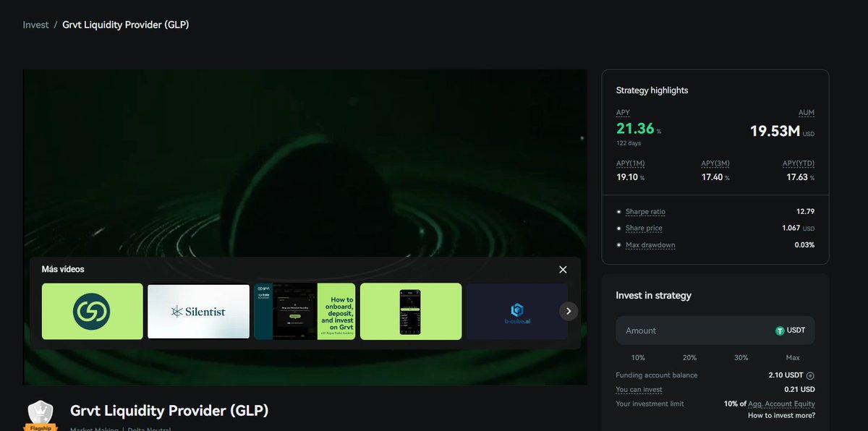Select the Max amount shortcut

793,358
